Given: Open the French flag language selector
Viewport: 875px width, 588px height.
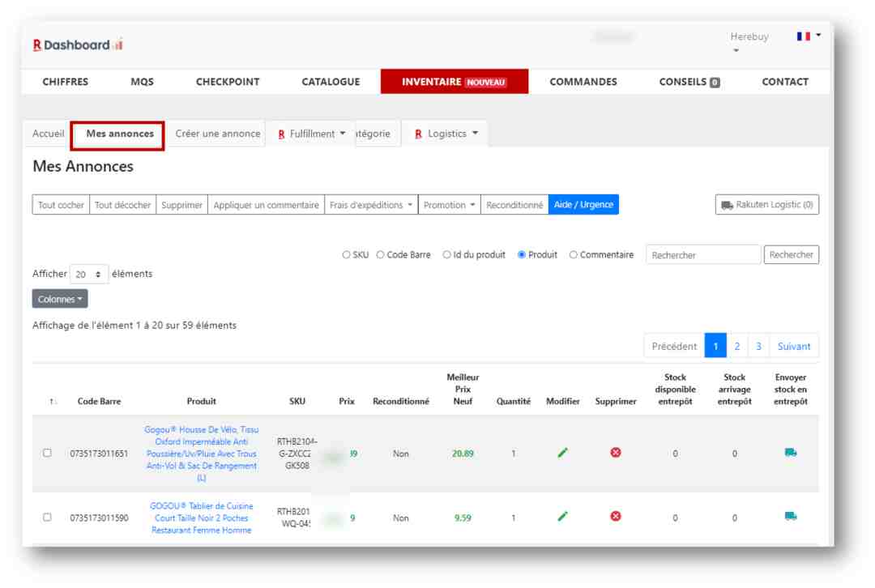Looking at the screenshot, I should coord(808,36).
